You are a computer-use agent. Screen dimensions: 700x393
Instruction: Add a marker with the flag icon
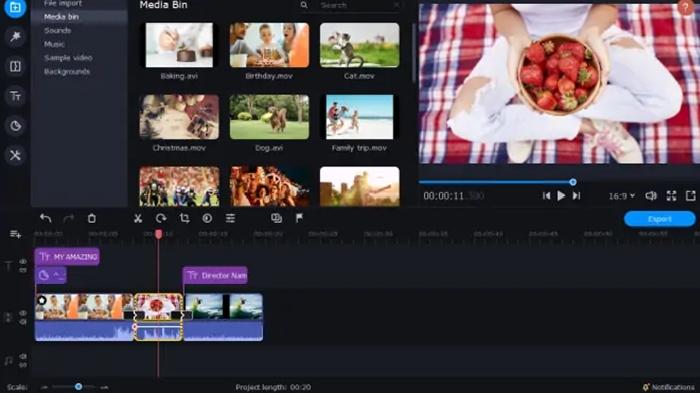pyautogui.click(x=299, y=218)
